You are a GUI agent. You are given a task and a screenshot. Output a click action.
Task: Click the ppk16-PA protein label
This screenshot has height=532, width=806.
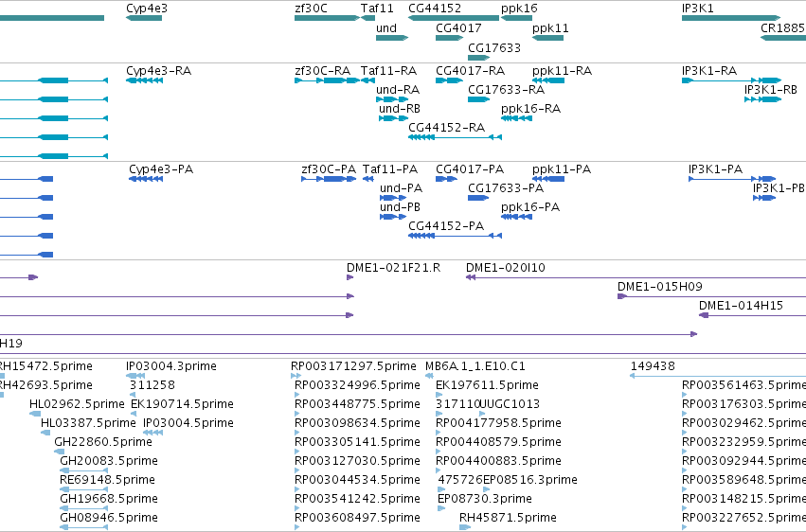click(x=530, y=207)
